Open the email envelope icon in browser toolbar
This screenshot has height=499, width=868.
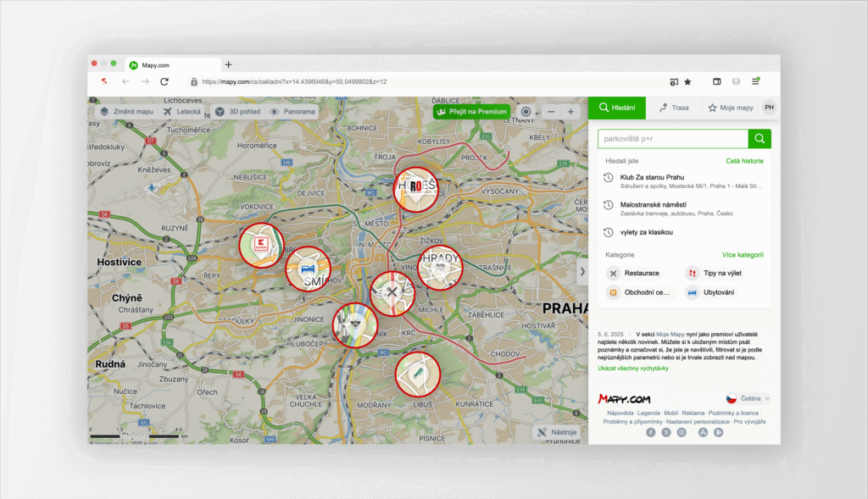point(737,81)
